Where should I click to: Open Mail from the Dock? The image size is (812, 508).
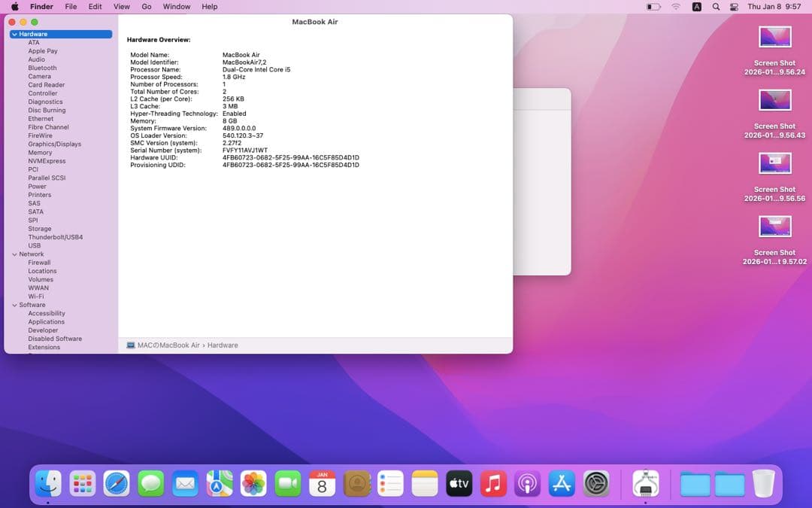coord(184,485)
